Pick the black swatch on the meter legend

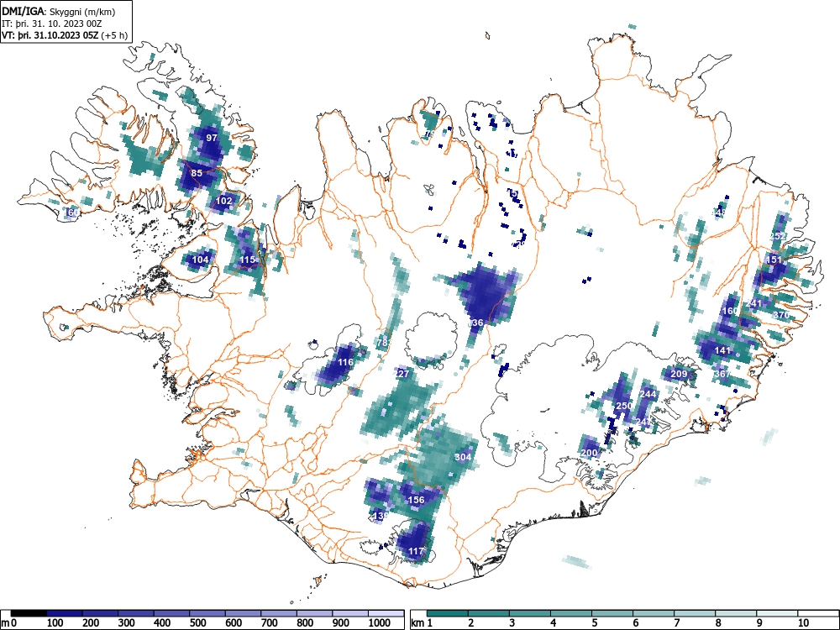[29, 613]
